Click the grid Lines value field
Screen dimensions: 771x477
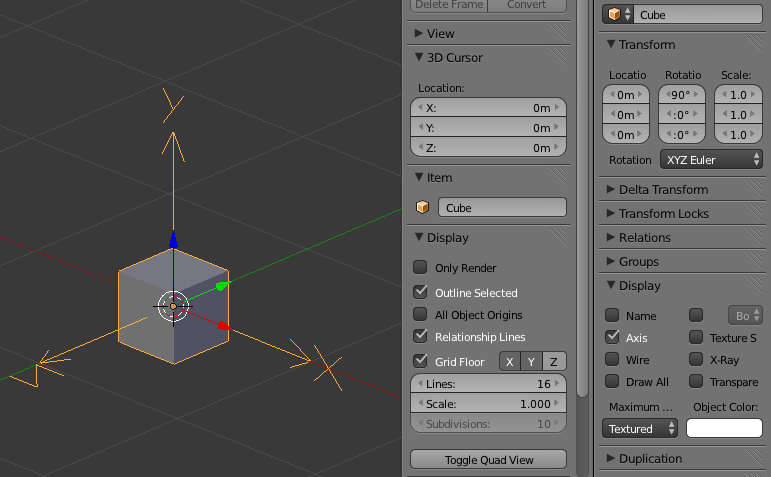coord(488,385)
